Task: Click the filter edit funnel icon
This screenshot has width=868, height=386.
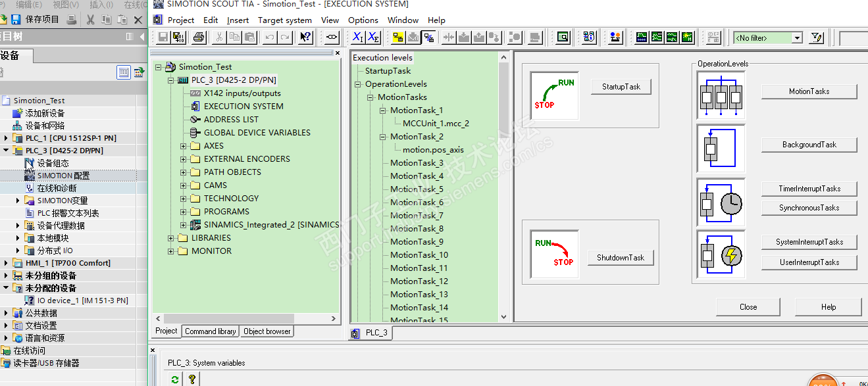Action: pos(817,37)
